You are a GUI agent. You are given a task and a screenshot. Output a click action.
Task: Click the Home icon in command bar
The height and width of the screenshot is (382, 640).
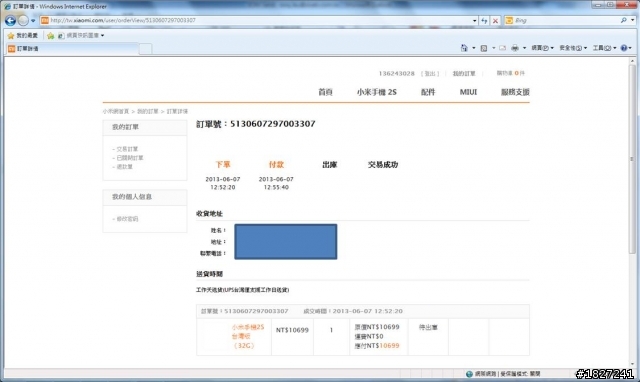click(x=464, y=48)
